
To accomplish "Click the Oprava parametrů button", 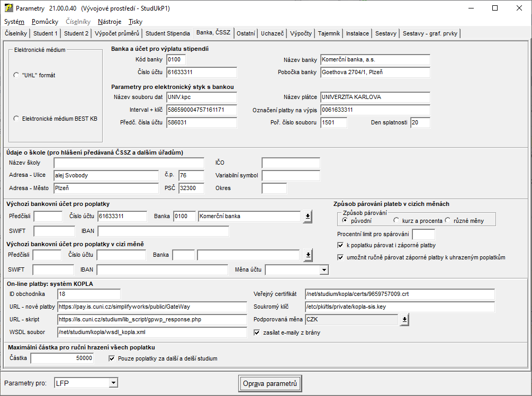I will coord(270,383).
